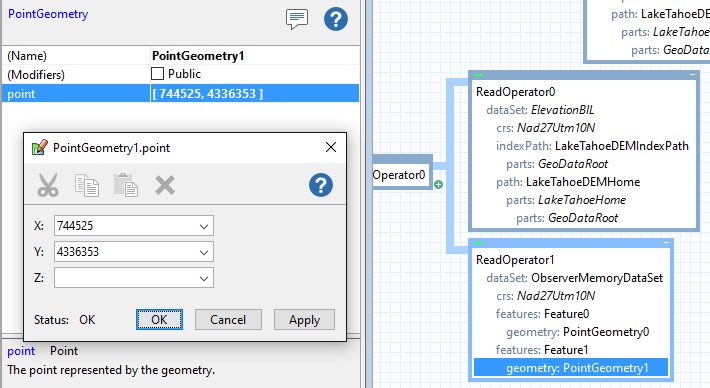This screenshot has width=710, height=388.
Task: Click the Delete X icon in the point dialog
Action: pos(165,185)
